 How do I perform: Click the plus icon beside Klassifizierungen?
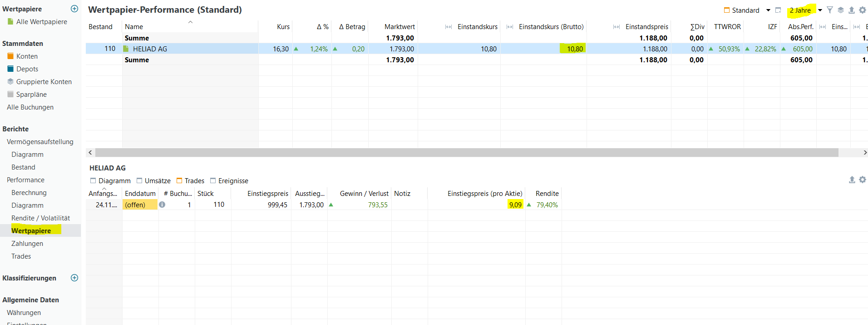(x=74, y=278)
